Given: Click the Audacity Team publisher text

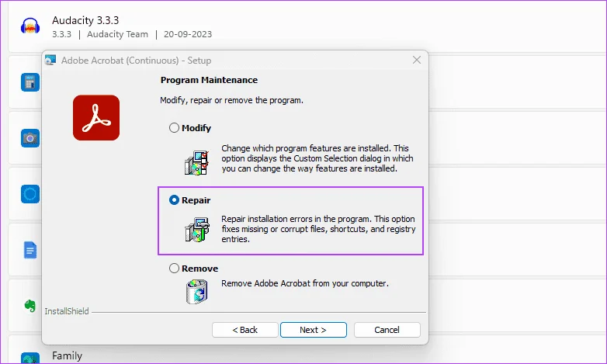Looking at the screenshot, I should 117,34.
